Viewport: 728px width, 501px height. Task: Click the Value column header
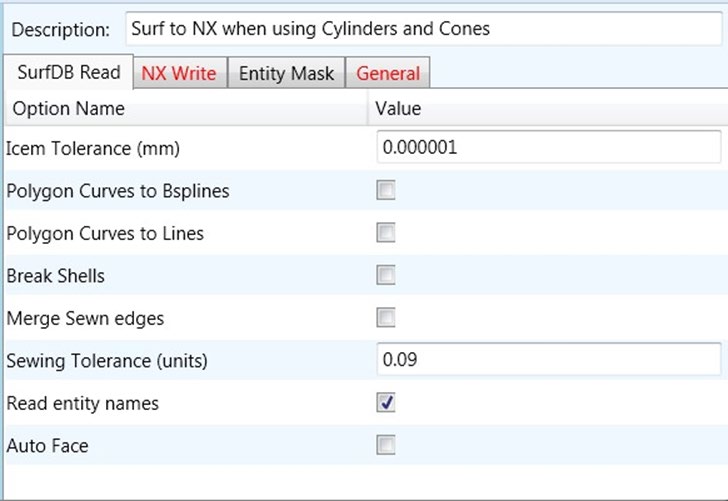click(x=548, y=108)
